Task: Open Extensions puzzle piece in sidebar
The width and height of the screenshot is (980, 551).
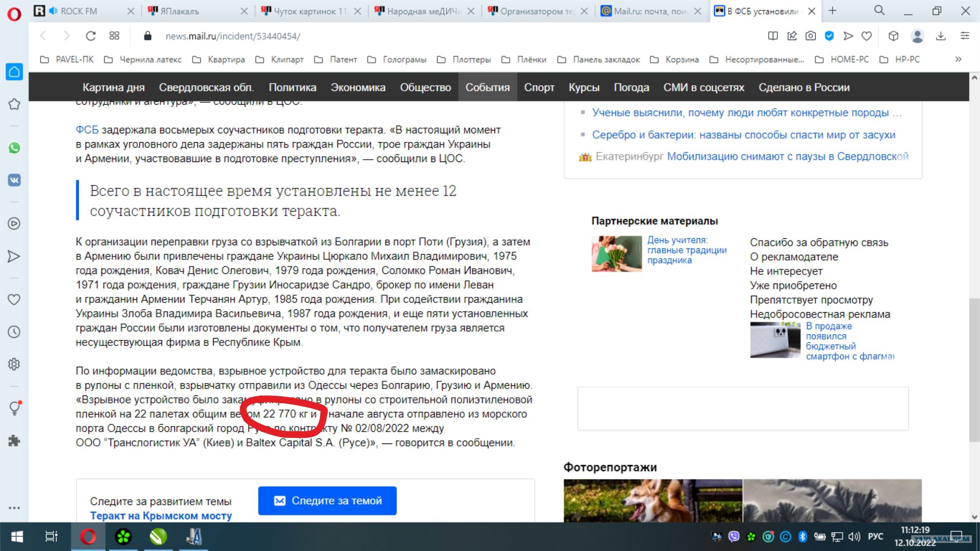Action: tap(14, 440)
